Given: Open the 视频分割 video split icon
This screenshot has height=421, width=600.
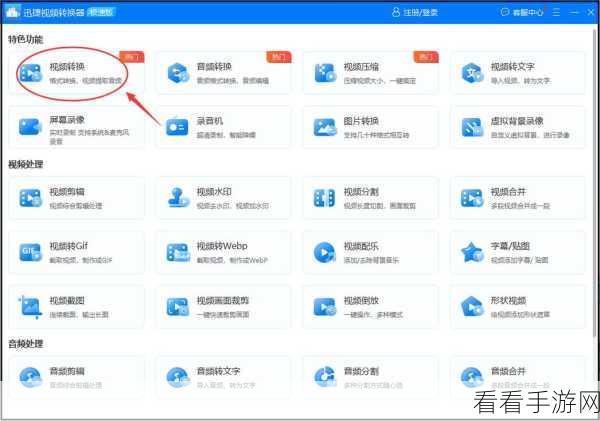Looking at the screenshot, I should click(x=324, y=198).
